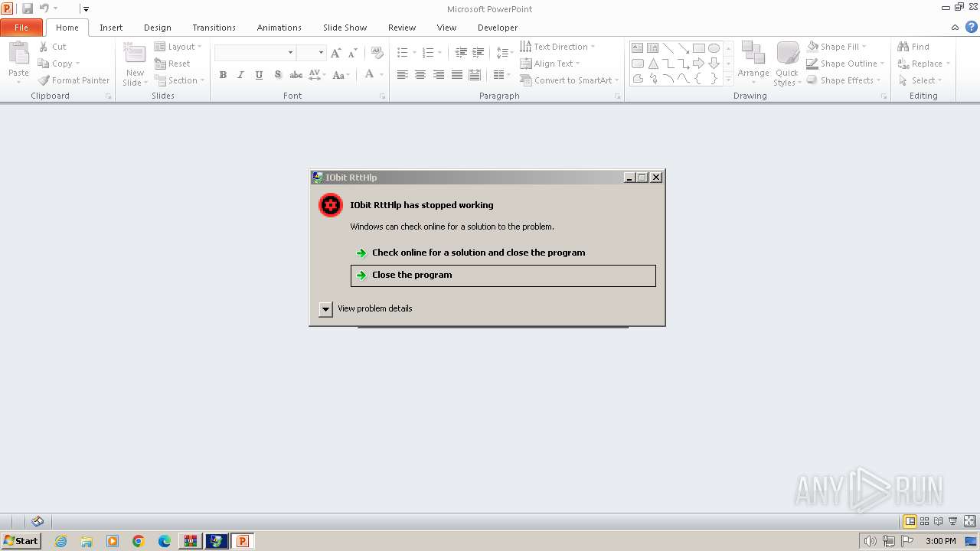
Task: Click the PowerPoint Help icon
Action: (972, 27)
